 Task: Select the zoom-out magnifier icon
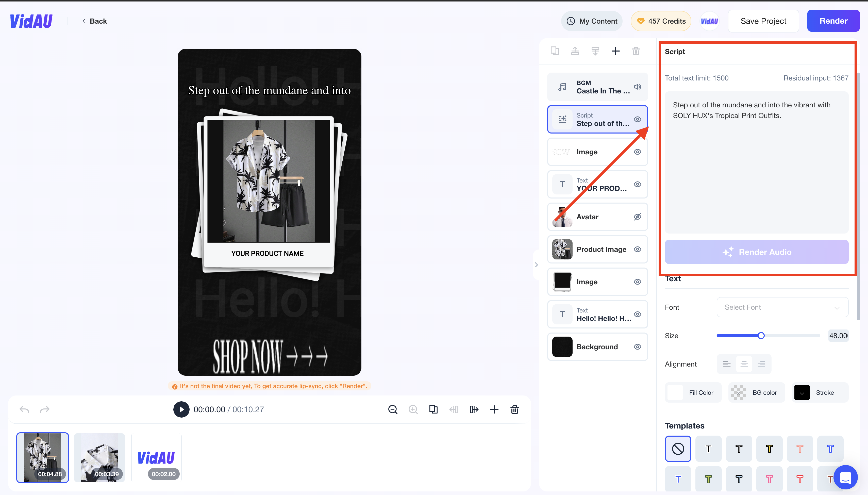pos(392,410)
